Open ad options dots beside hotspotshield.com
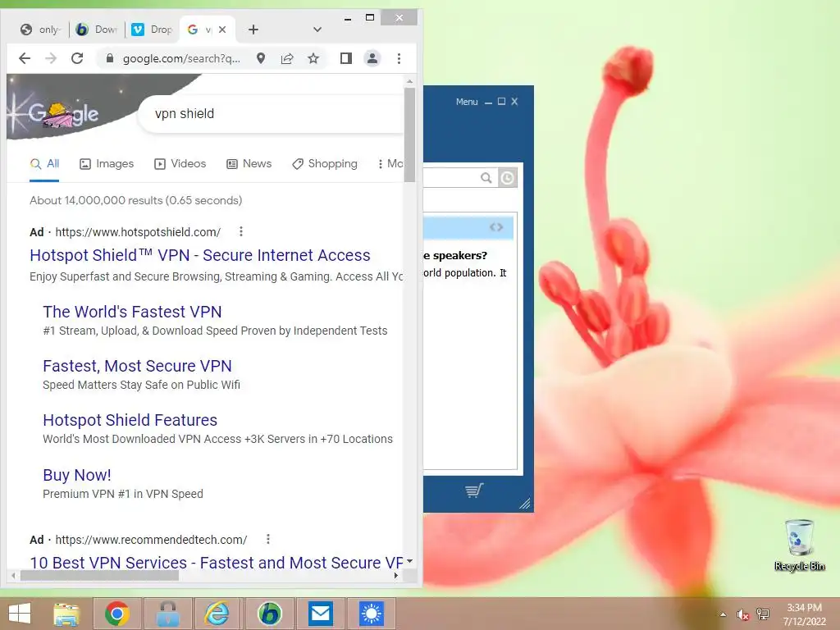 tap(241, 231)
